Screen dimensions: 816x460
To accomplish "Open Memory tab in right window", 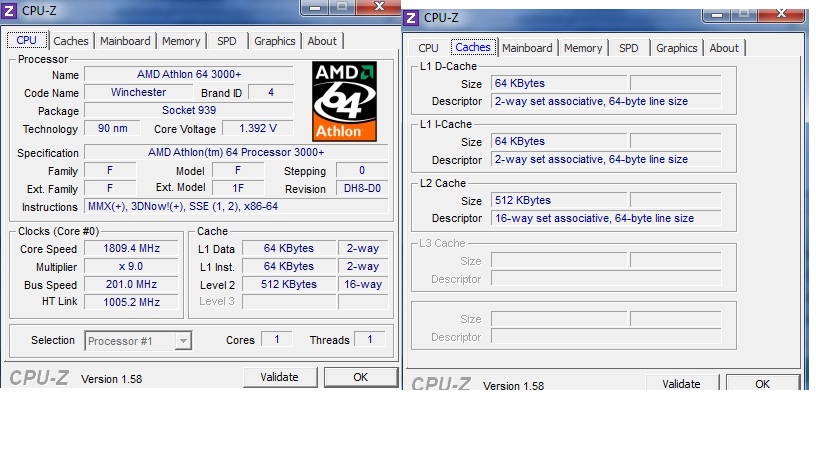I will [x=583, y=48].
